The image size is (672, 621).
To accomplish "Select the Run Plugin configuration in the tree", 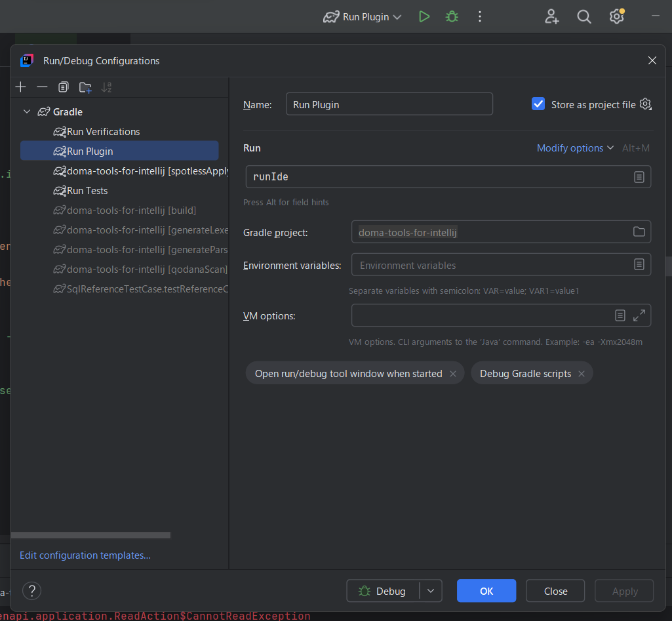I will click(x=119, y=151).
